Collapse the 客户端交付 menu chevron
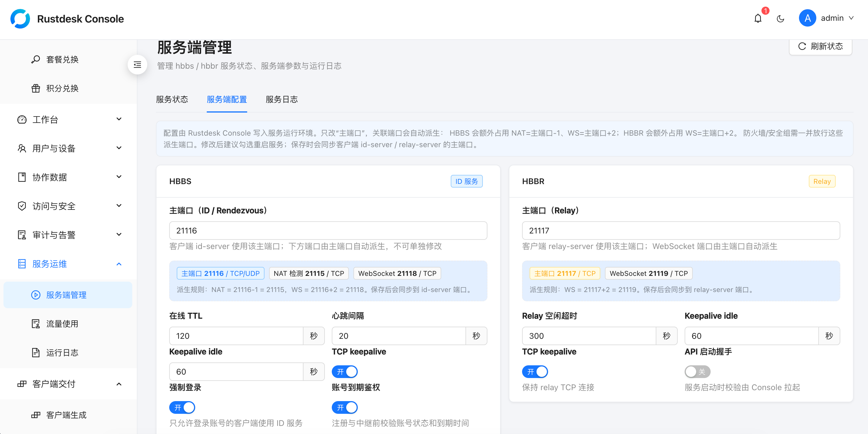 119,384
